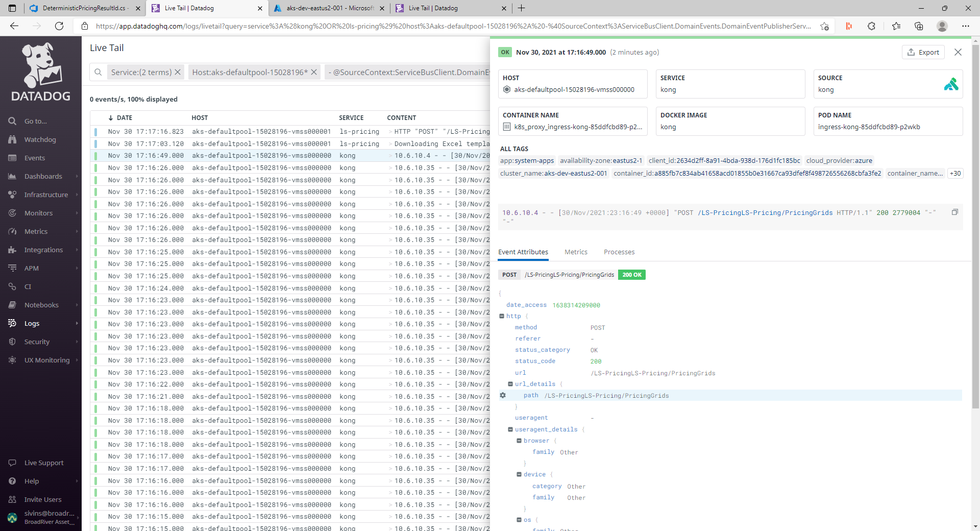Collapse the os attribute group

(519, 520)
